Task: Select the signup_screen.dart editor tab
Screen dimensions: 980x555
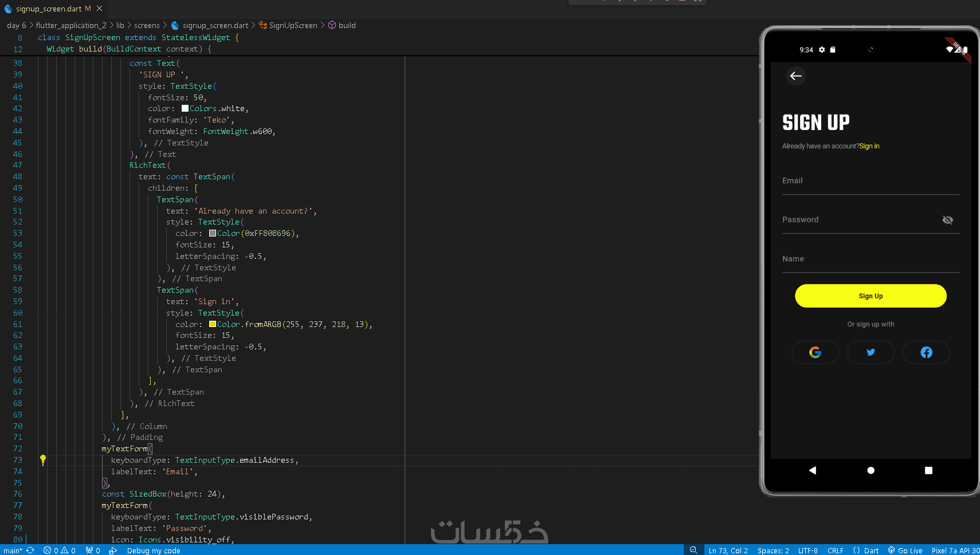Action: (x=48, y=9)
